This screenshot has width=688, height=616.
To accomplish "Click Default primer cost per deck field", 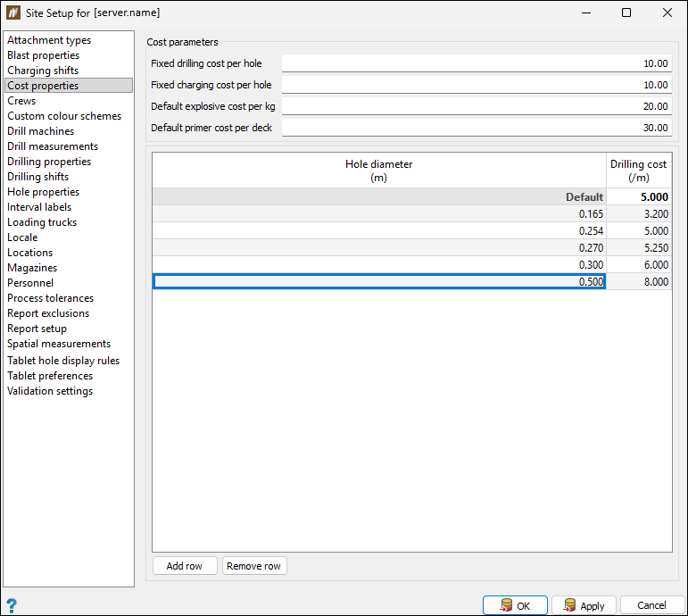I will (x=477, y=128).
